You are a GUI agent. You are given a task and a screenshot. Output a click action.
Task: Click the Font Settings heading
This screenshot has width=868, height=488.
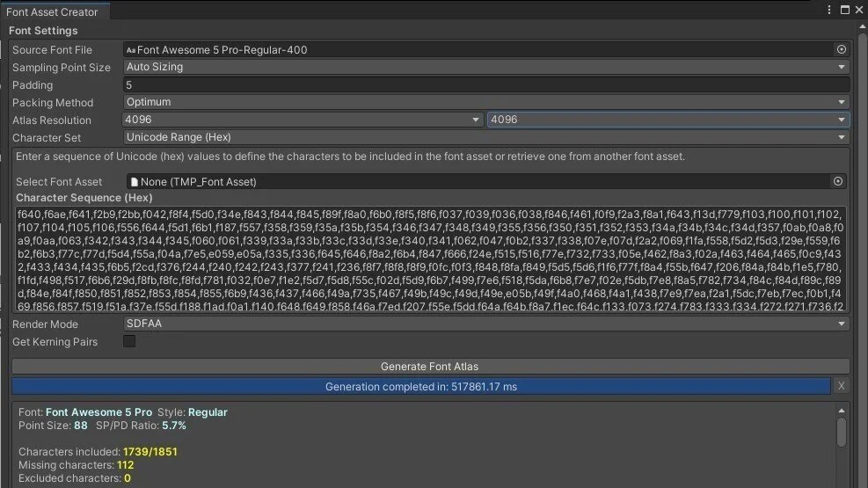43,31
